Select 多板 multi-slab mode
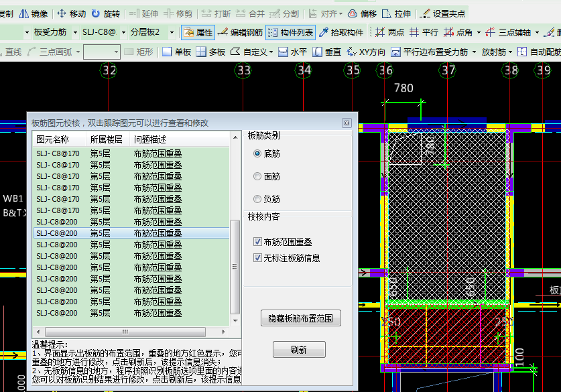 tap(210, 52)
